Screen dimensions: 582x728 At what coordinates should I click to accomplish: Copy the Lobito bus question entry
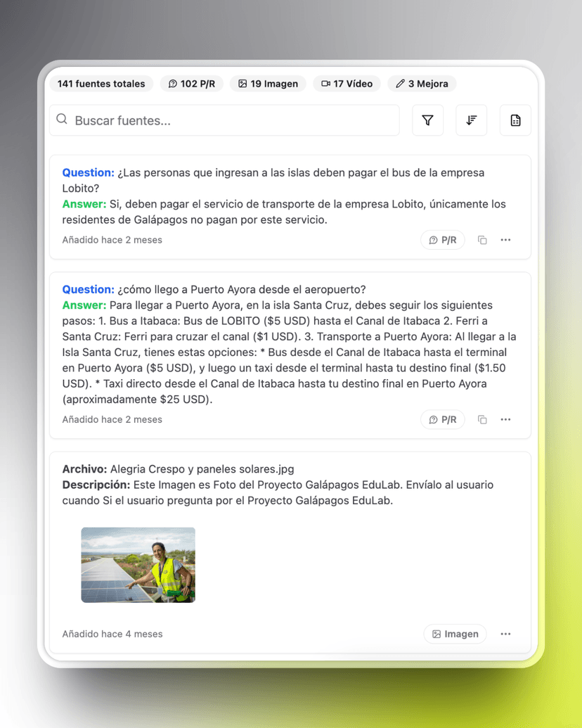click(482, 240)
